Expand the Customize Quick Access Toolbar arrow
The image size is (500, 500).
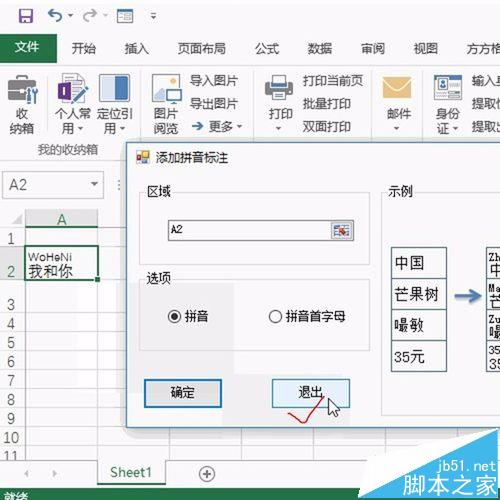click(153, 16)
